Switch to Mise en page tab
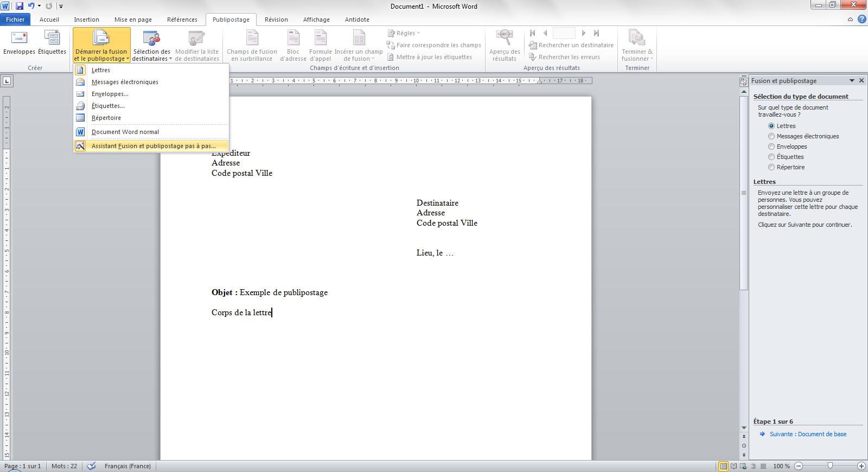This screenshot has height=472, width=868. click(x=133, y=20)
